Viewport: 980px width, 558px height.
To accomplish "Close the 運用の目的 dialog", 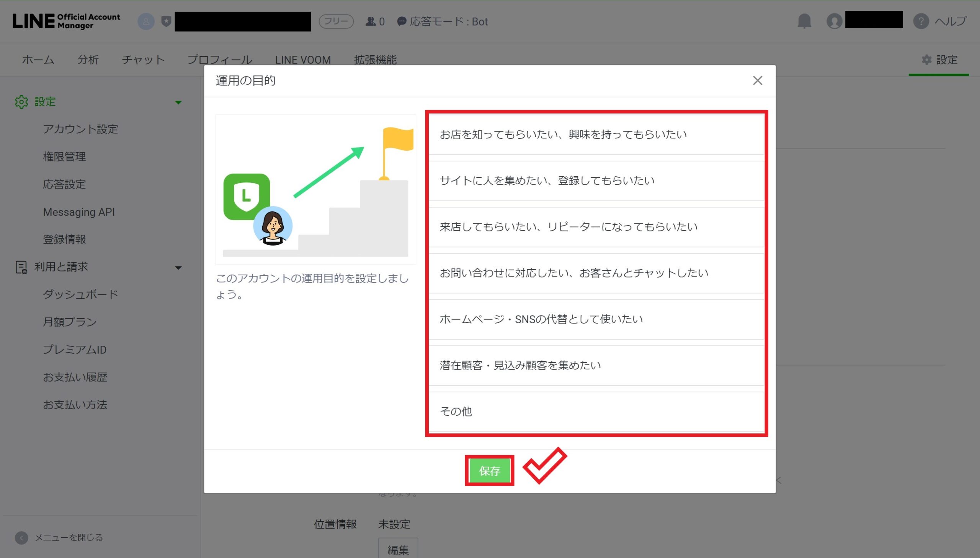I will click(757, 80).
